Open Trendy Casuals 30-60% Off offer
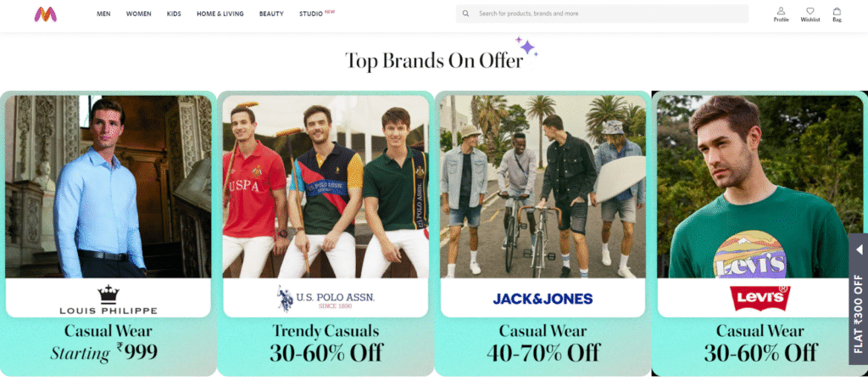The image size is (868, 387). (325, 342)
